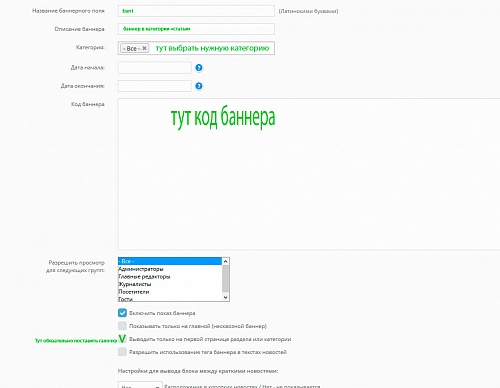Toggle first page of section only checkbox

click(122, 339)
